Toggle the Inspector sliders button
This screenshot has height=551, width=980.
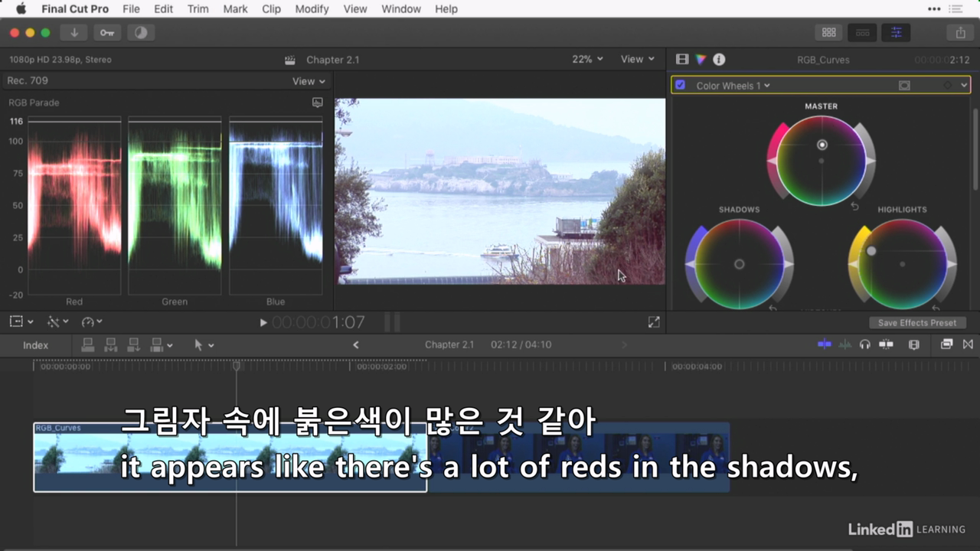[896, 33]
